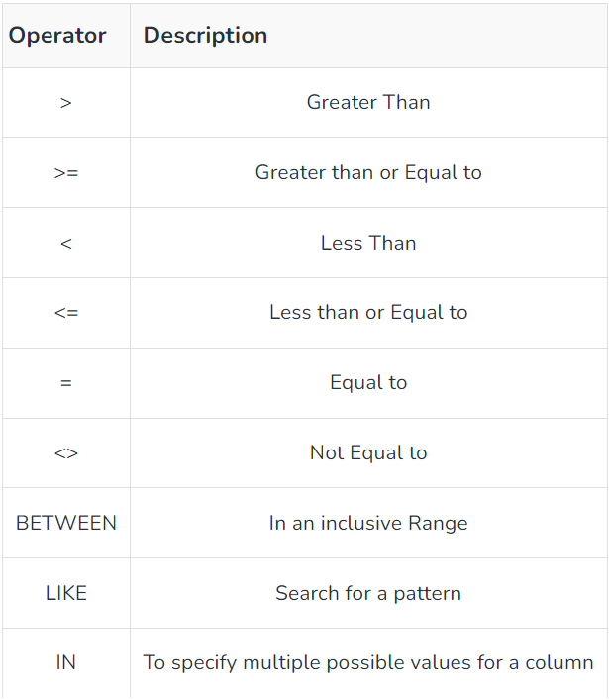
Task: Click the 'Equal to' description cell
Action: point(368,383)
